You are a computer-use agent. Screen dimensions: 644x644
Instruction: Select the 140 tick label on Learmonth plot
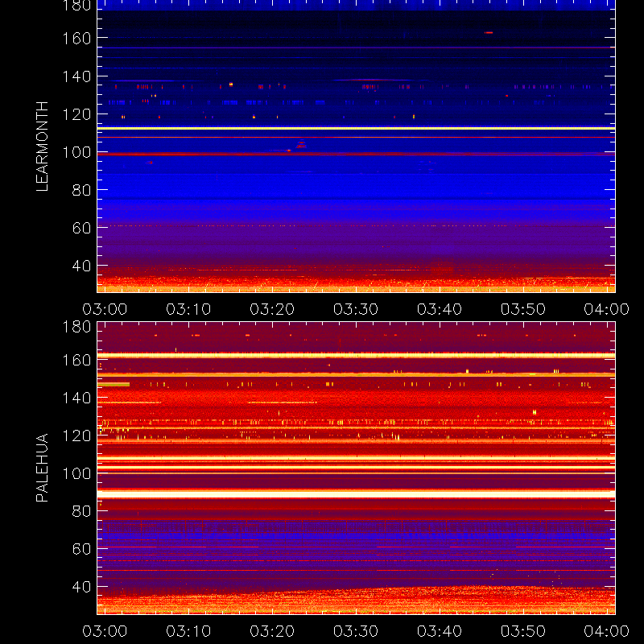pos(76,76)
